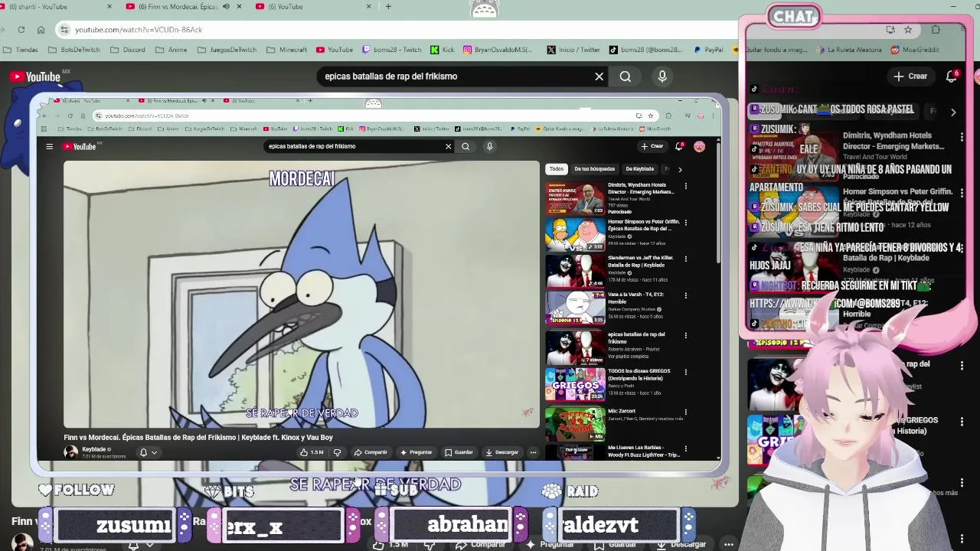Click Crear button beside the CHAT overlay

click(910, 77)
